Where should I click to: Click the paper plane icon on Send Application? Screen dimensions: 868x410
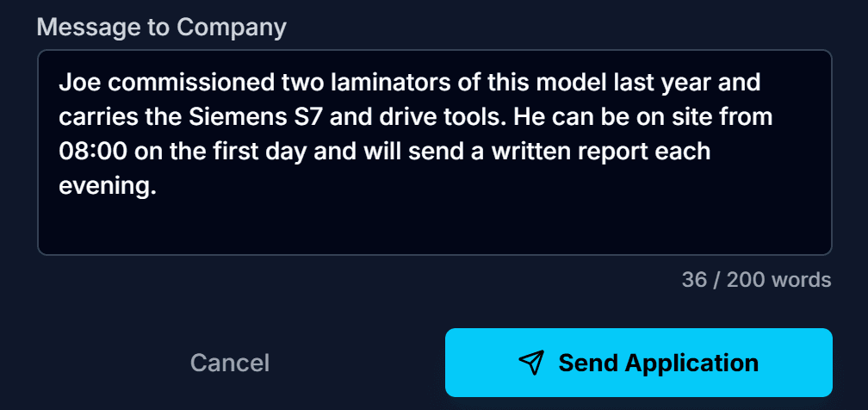pos(531,363)
